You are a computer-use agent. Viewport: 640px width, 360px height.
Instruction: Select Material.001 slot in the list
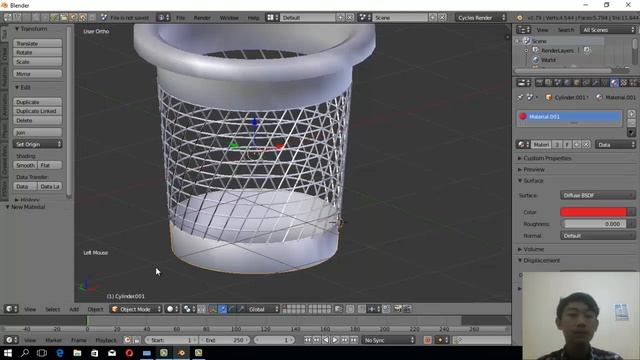569,117
